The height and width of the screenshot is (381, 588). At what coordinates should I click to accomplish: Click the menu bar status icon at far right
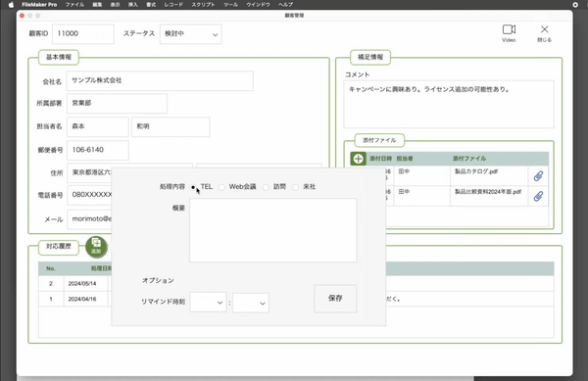[x=575, y=5]
